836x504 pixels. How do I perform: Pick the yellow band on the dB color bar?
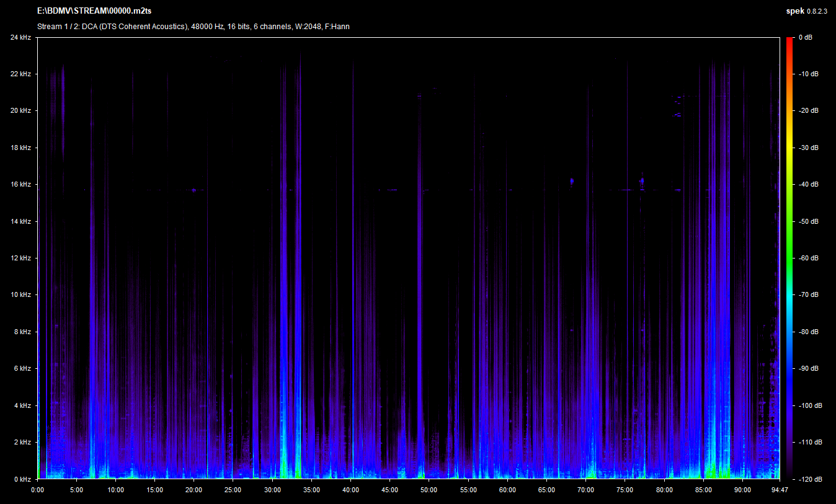coord(789,149)
